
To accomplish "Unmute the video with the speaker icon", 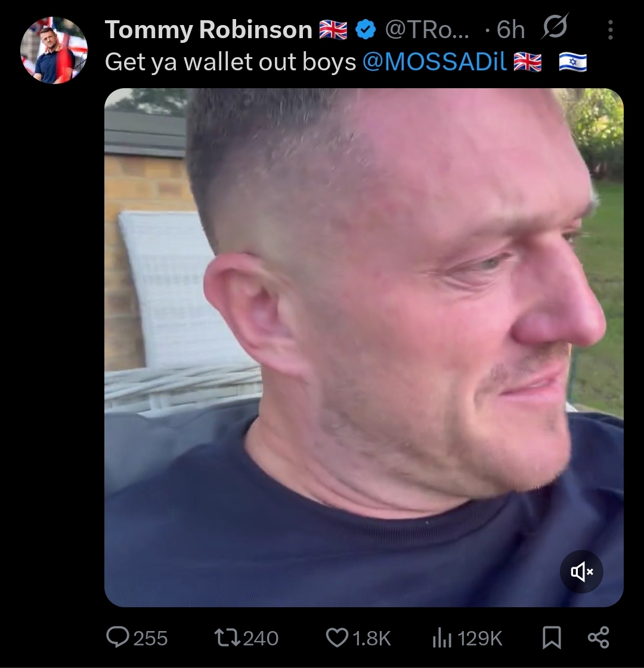I will 581,571.
